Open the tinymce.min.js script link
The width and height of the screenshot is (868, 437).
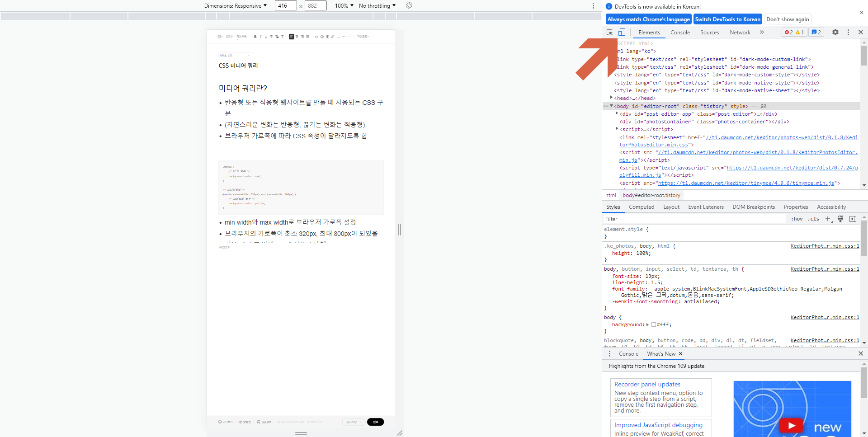[746, 183]
